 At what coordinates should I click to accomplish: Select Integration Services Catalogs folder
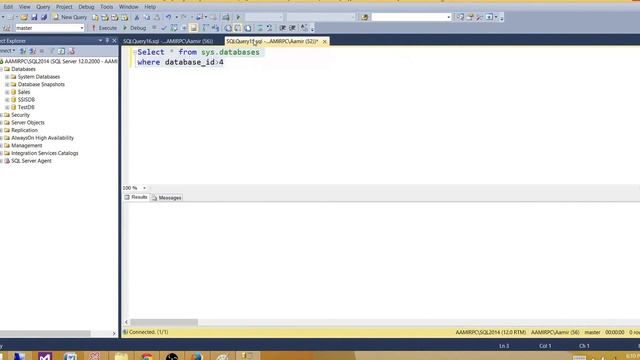coord(44,153)
